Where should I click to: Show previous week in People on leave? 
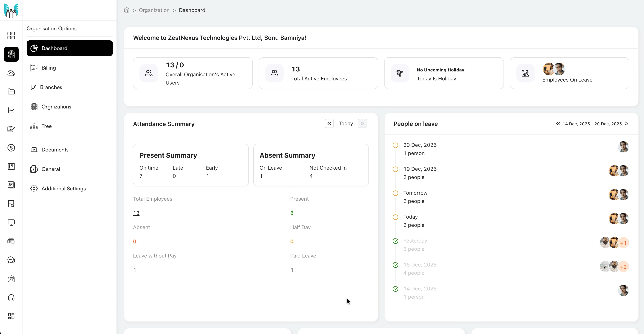(558, 124)
